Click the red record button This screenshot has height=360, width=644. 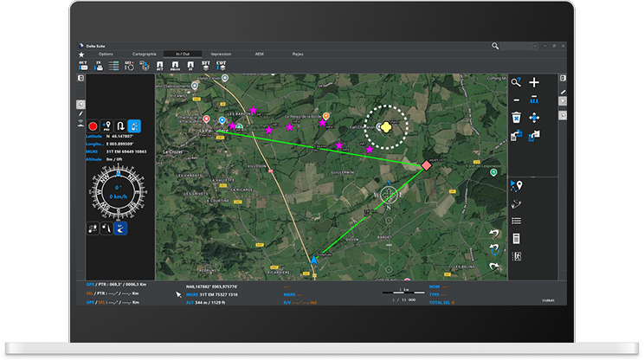[x=92, y=126]
